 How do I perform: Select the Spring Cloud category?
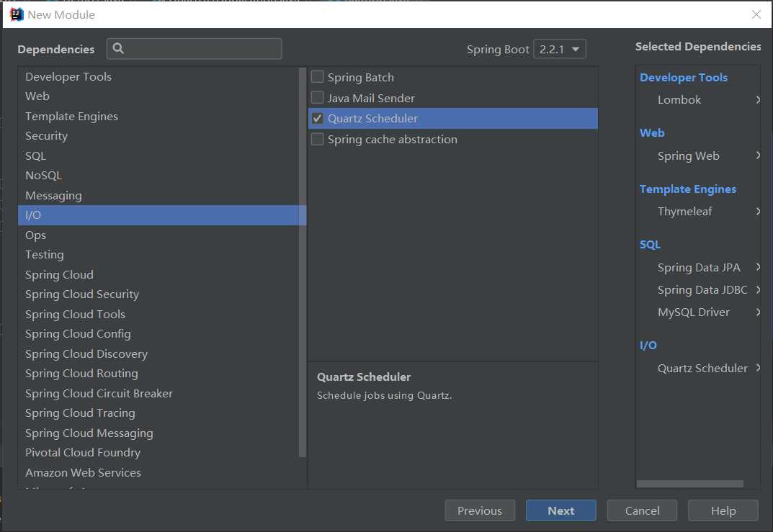pyautogui.click(x=158, y=274)
